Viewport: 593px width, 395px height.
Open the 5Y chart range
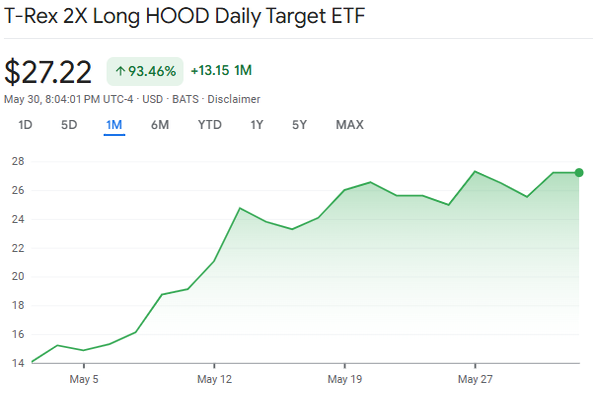coord(299,125)
